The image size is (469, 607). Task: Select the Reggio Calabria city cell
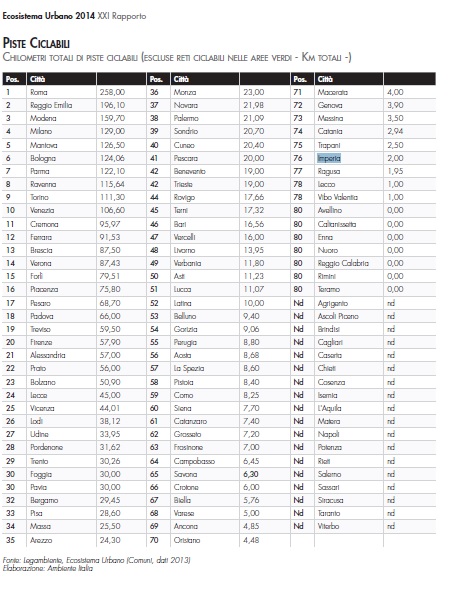343,263
